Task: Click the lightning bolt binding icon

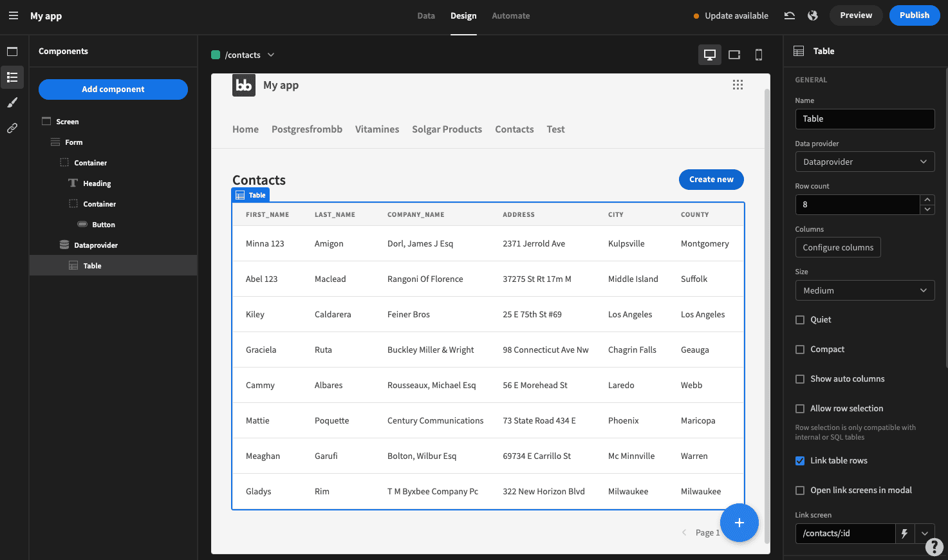Action: click(905, 534)
